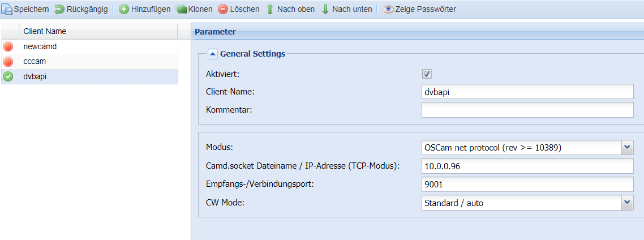Collapse the General Settings section

click(212, 54)
